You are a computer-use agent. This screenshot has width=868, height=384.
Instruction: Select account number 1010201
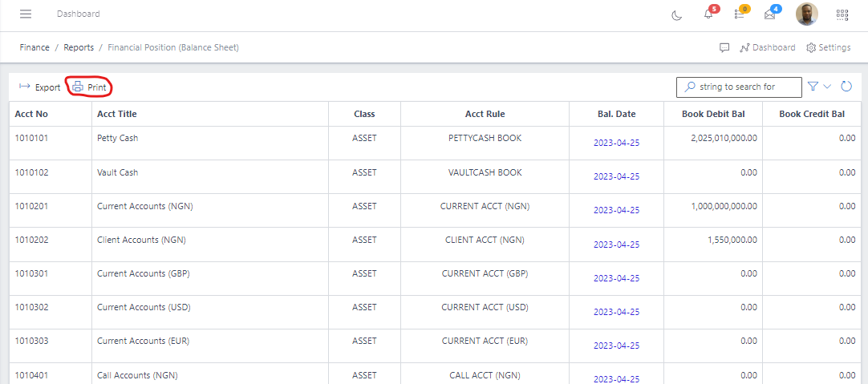tap(31, 206)
